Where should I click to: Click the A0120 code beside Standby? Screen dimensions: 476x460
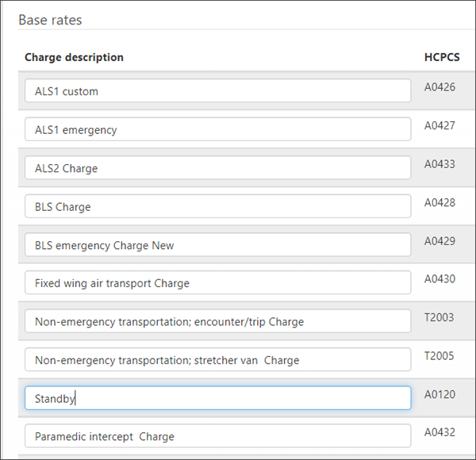coord(440,394)
